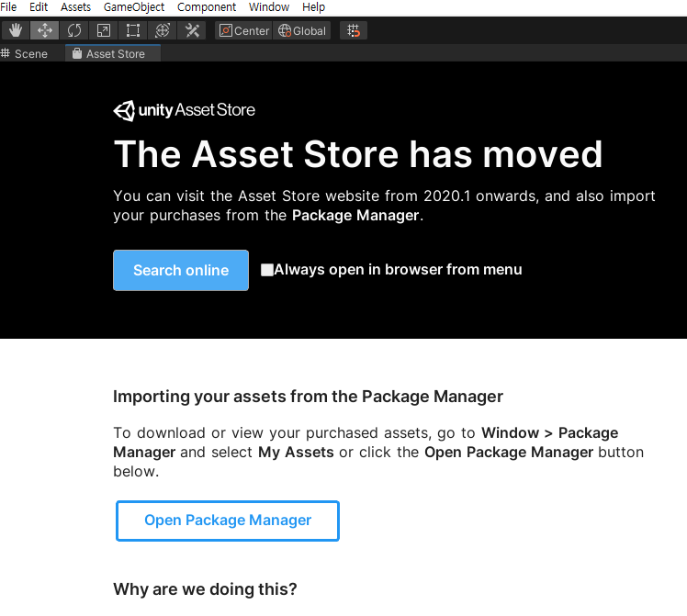Select the Rect transform tool
Viewport: 687px width, 616px height.
(x=133, y=30)
